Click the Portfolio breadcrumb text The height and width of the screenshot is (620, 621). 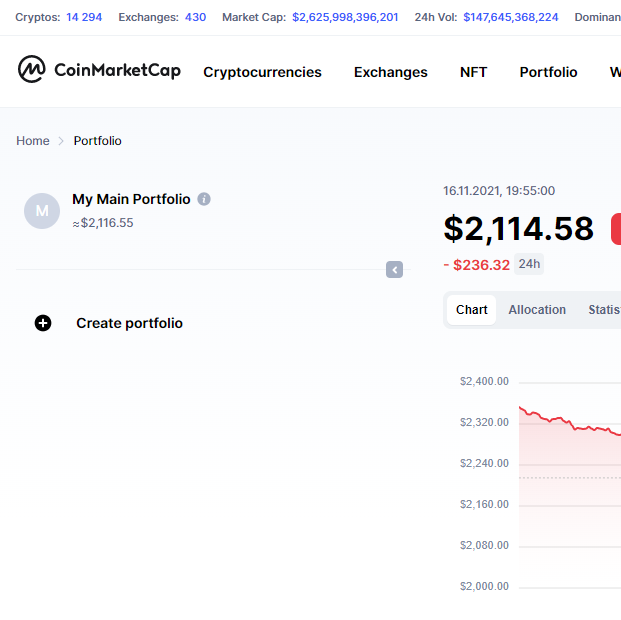[x=97, y=141]
